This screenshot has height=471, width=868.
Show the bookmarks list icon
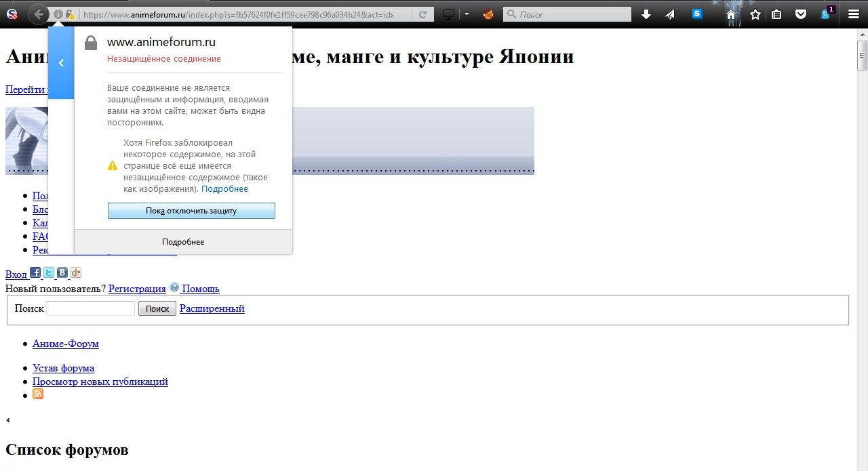[x=777, y=14]
